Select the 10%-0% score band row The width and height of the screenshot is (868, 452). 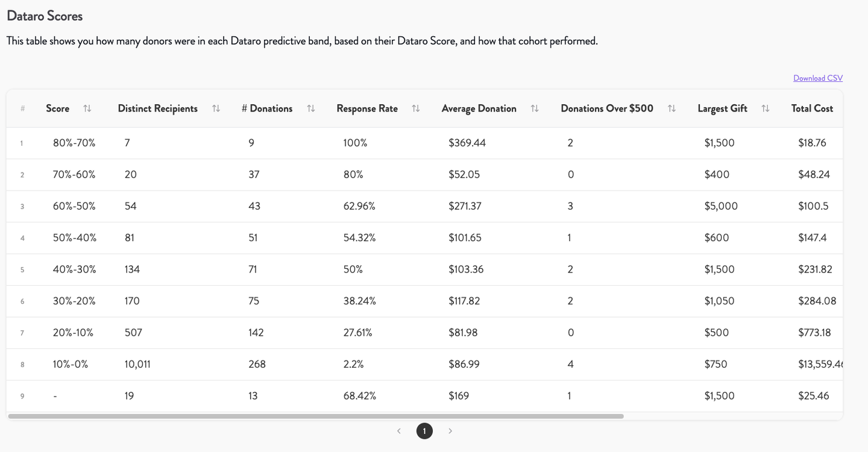(x=424, y=364)
